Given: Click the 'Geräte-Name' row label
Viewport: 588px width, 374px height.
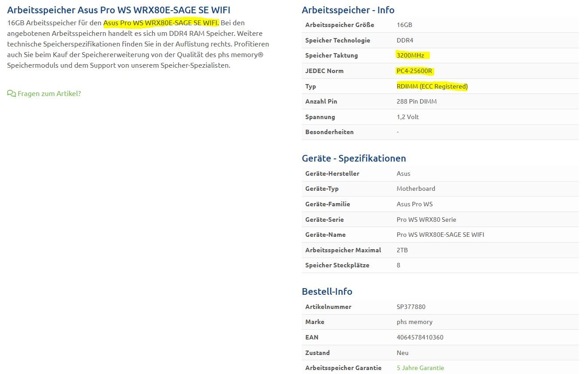Looking at the screenshot, I should tap(325, 235).
